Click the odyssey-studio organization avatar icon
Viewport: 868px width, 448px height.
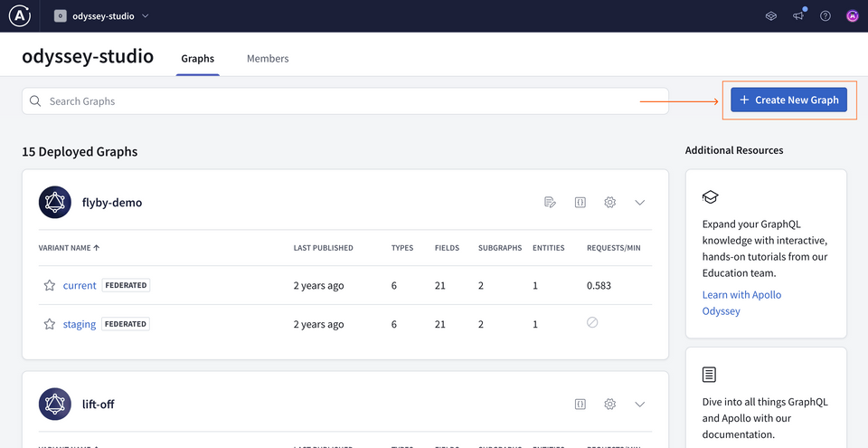[x=60, y=16]
